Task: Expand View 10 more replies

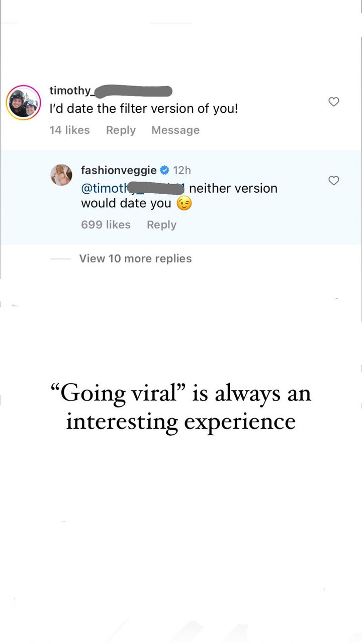Action: [135, 259]
